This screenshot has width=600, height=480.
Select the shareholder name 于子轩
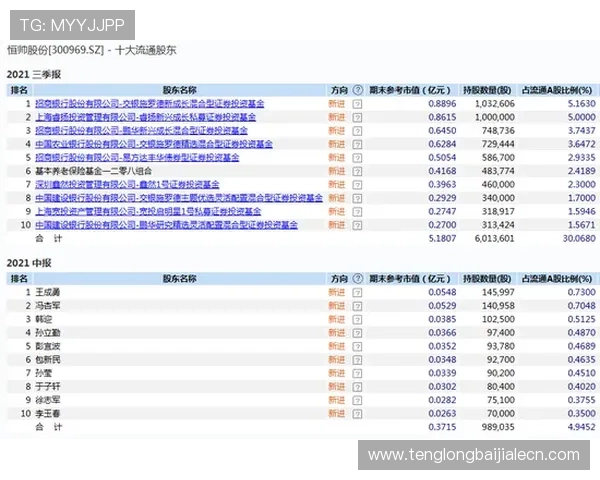coord(48,387)
